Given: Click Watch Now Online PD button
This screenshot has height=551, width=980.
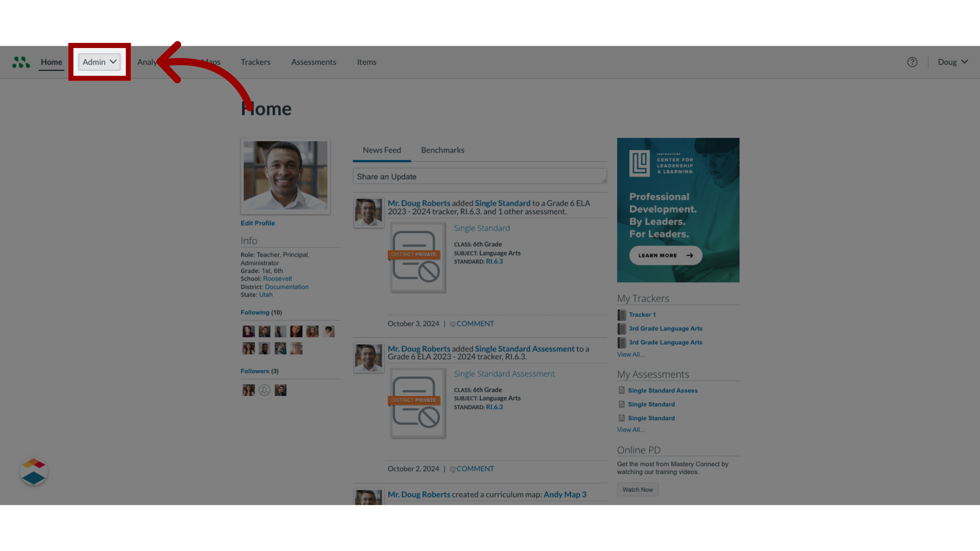Looking at the screenshot, I should (638, 489).
